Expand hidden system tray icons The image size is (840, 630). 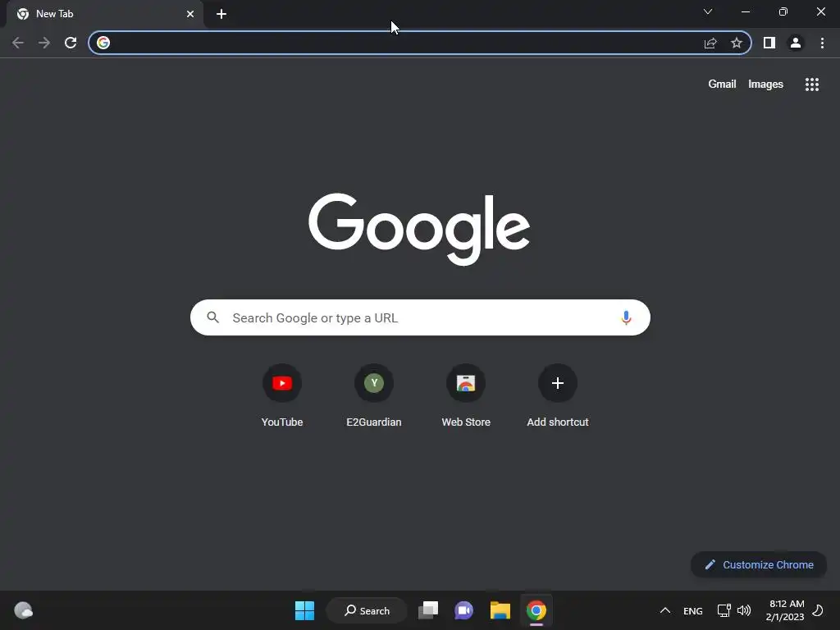pyautogui.click(x=664, y=610)
